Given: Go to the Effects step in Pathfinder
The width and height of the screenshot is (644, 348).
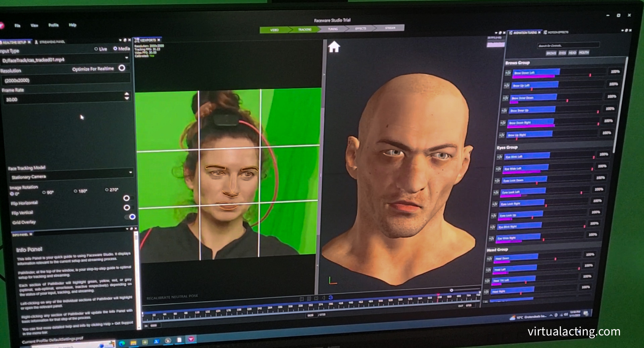Looking at the screenshot, I should coord(361,28).
